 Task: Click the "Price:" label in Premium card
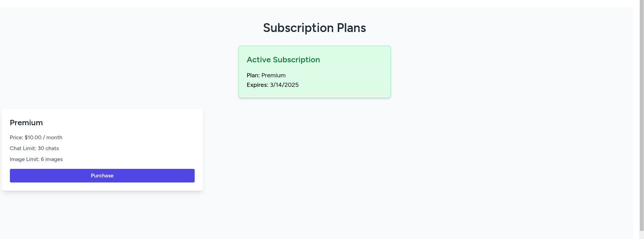point(16,138)
